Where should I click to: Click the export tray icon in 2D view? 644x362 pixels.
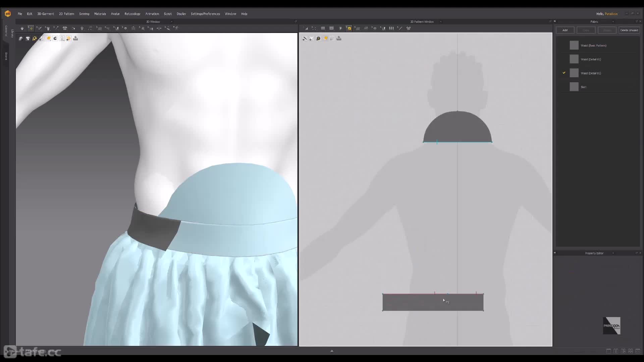pos(339,39)
